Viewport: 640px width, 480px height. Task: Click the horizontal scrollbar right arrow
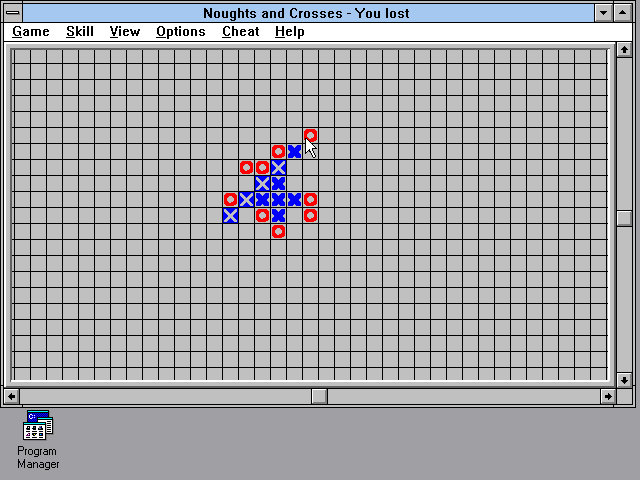pyautogui.click(x=607, y=396)
